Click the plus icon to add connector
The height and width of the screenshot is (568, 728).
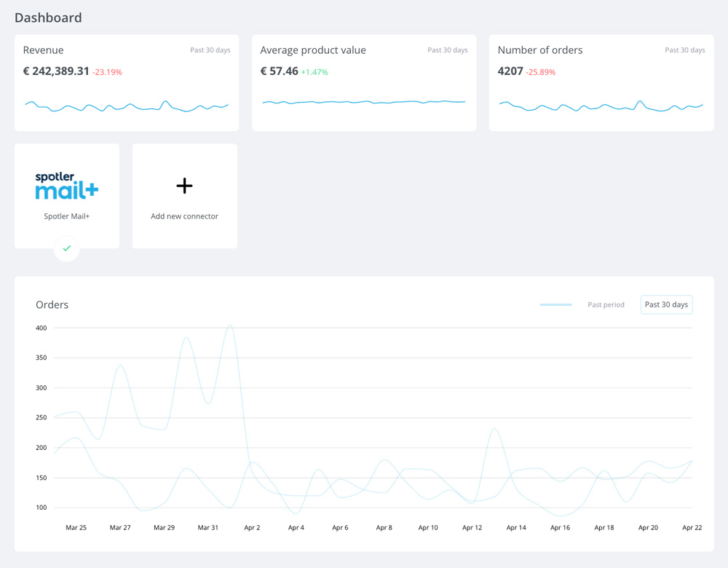tap(184, 186)
